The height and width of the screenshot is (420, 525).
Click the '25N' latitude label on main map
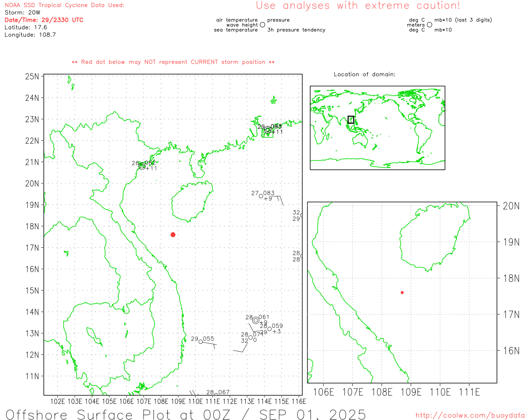[x=32, y=77]
